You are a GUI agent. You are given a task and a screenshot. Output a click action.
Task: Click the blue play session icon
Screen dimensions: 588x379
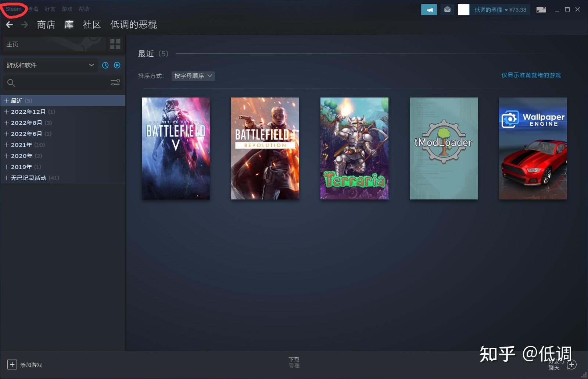(117, 65)
